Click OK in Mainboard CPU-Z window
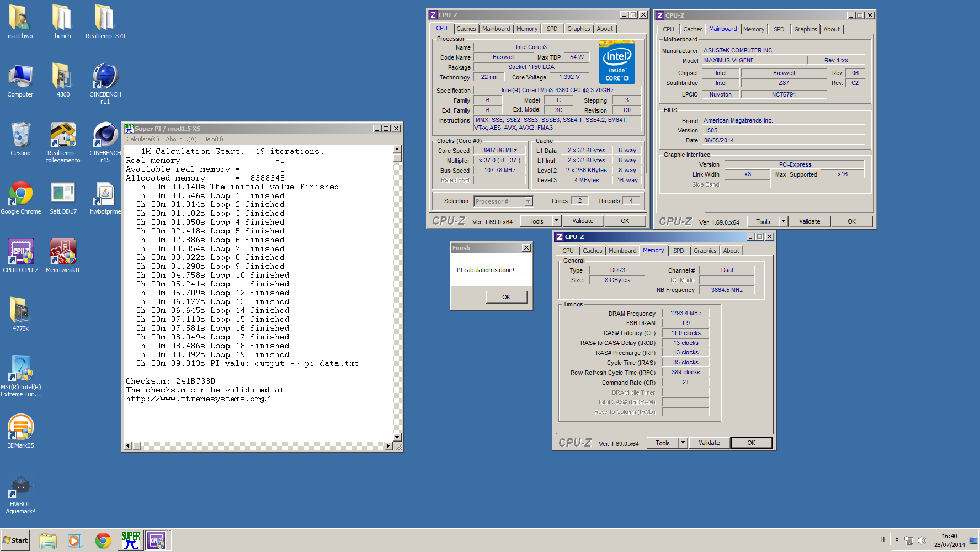 (851, 221)
